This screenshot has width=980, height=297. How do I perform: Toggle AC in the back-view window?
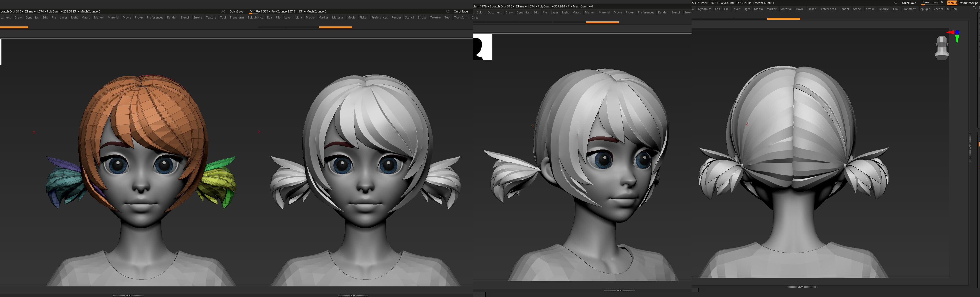[x=896, y=3]
